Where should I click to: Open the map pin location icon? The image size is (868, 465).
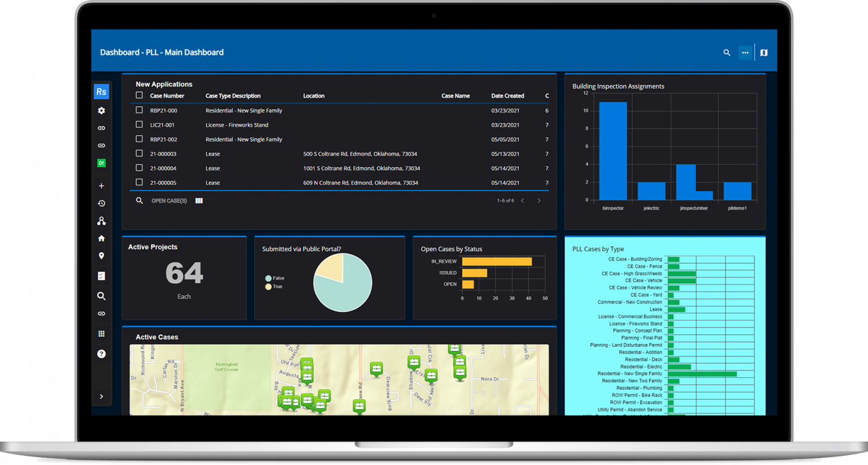[x=101, y=256]
